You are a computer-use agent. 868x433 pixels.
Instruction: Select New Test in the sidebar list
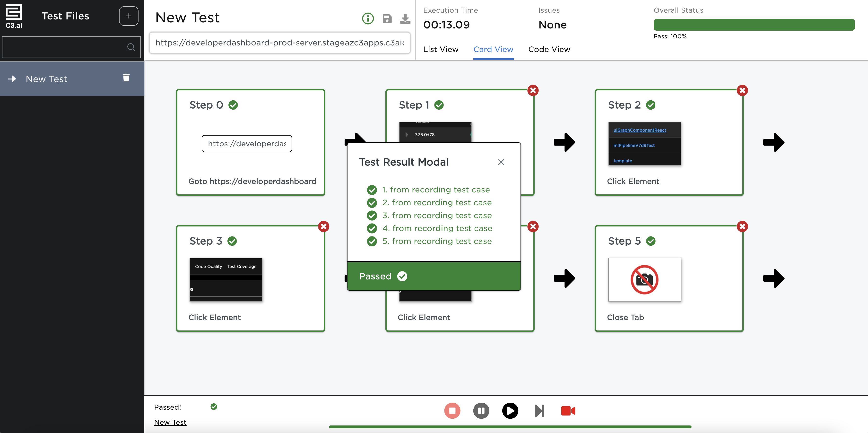click(x=46, y=79)
